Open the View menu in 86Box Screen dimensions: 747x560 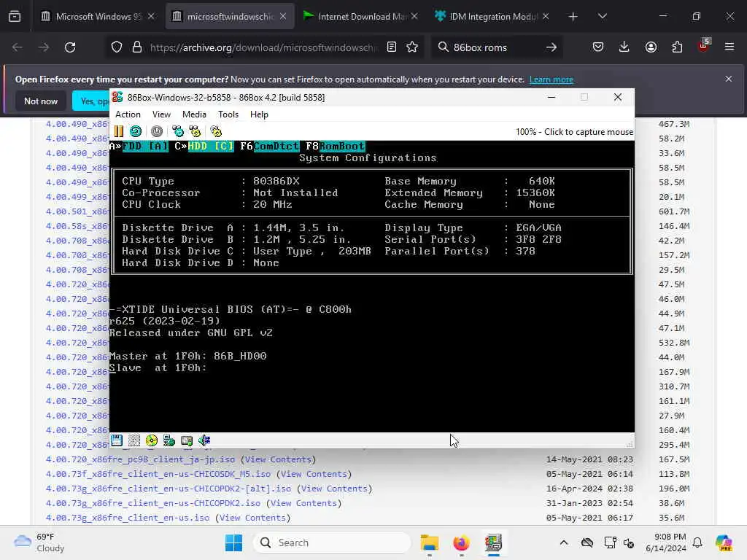(x=161, y=114)
